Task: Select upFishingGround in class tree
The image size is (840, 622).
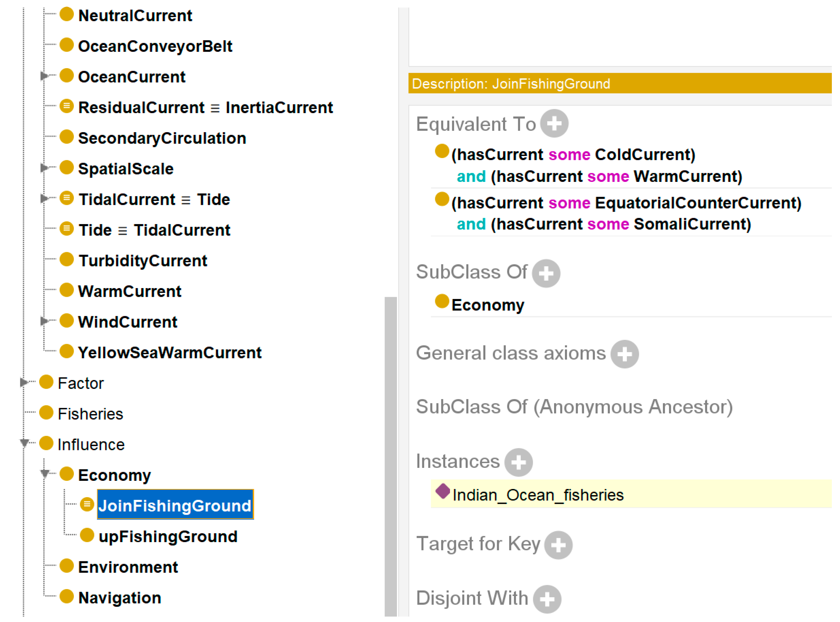Action: (x=168, y=537)
